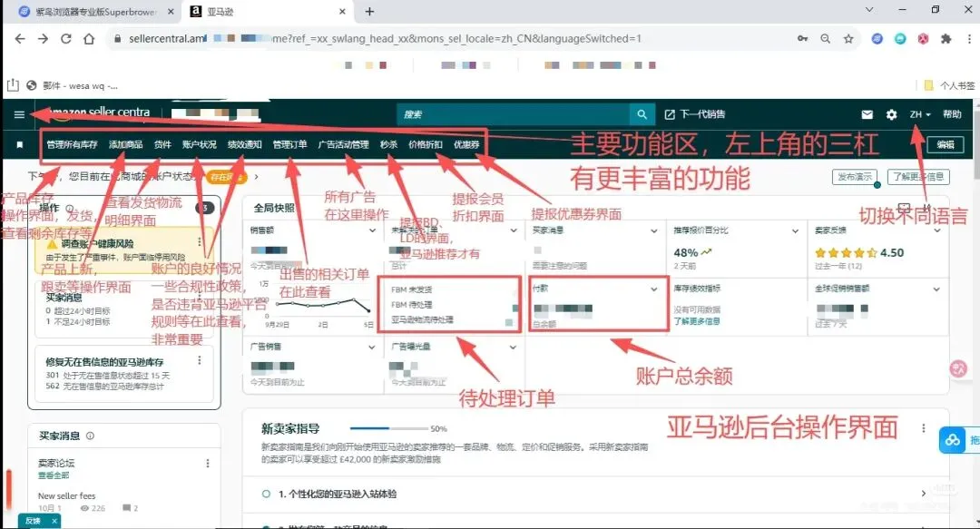Expand the 广告曝光量 card chevron
The image size is (980, 529).
tap(513, 347)
